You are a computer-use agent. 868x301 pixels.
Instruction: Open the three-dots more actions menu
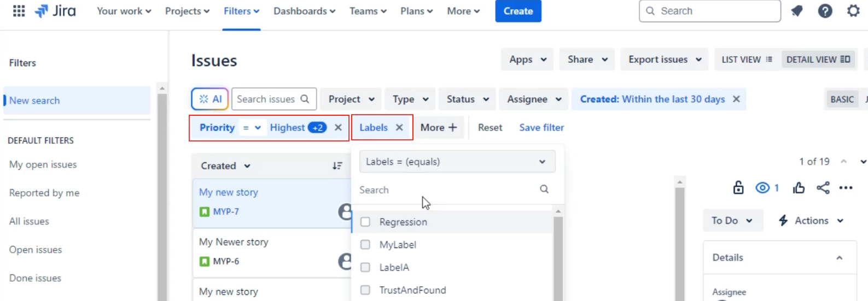(846, 188)
